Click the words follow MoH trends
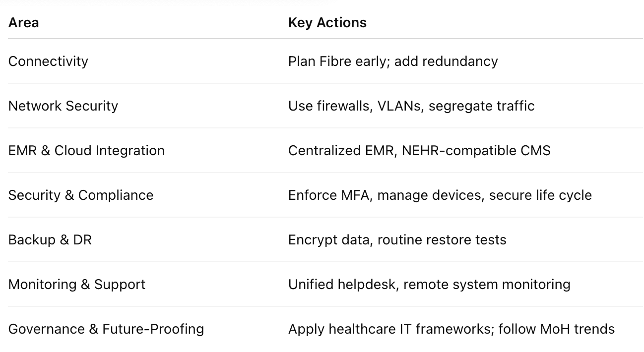Viewport: 644px width, 352px height. [x=556, y=329]
